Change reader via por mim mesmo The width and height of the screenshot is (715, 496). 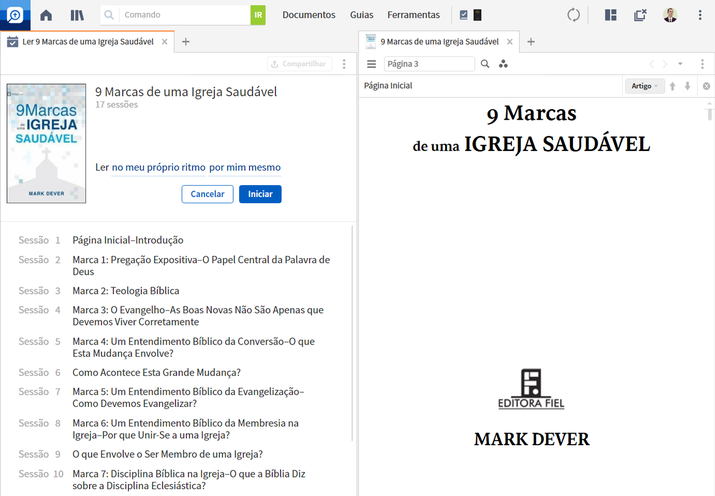(245, 168)
